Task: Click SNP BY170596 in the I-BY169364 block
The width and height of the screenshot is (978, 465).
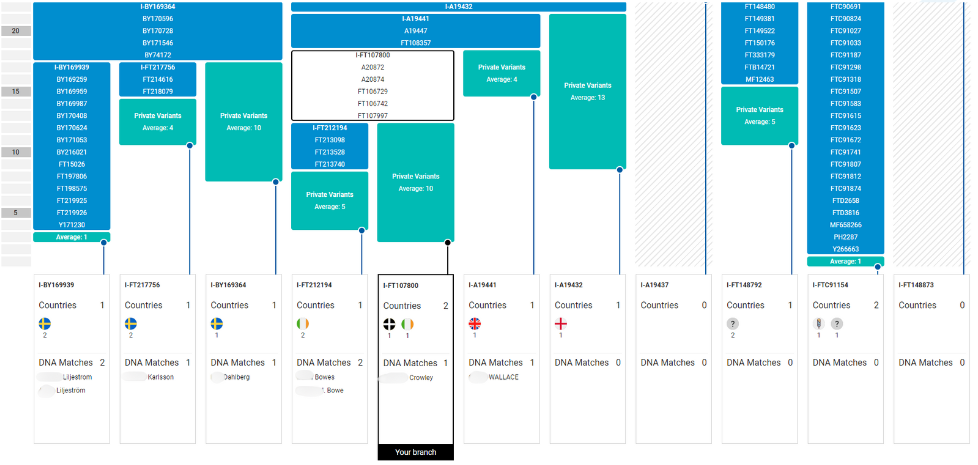Action: [158, 19]
